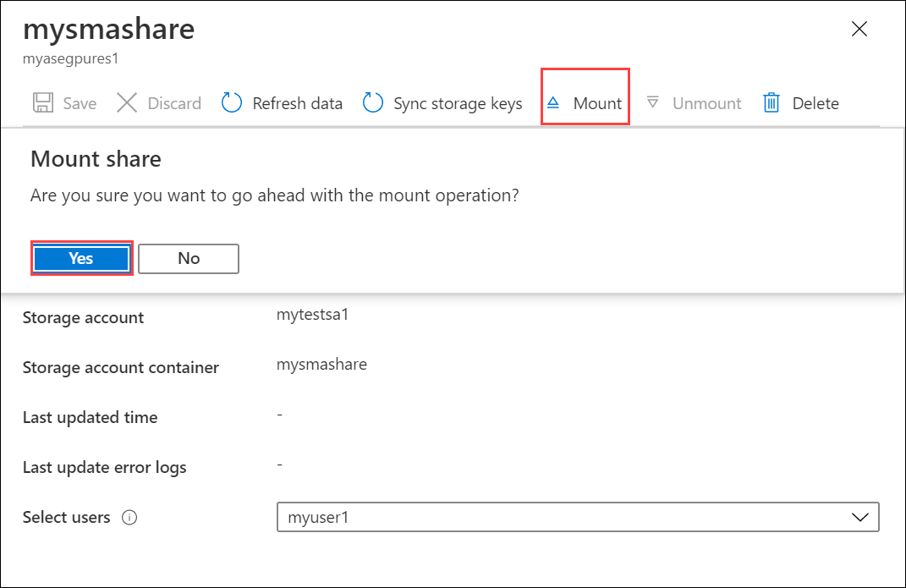Click the Save floppy disk icon
Screen dimensions: 906x588
click(42, 103)
